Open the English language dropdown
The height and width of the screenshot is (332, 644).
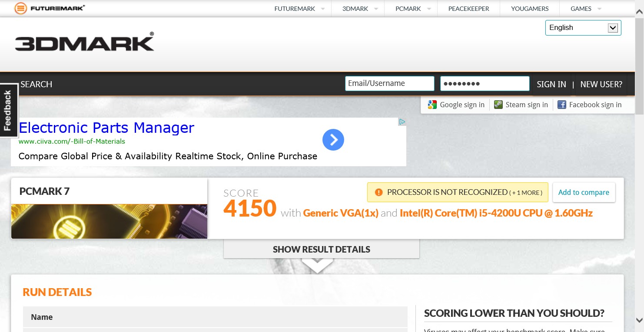pyautogui.click(x=583, y=28)
